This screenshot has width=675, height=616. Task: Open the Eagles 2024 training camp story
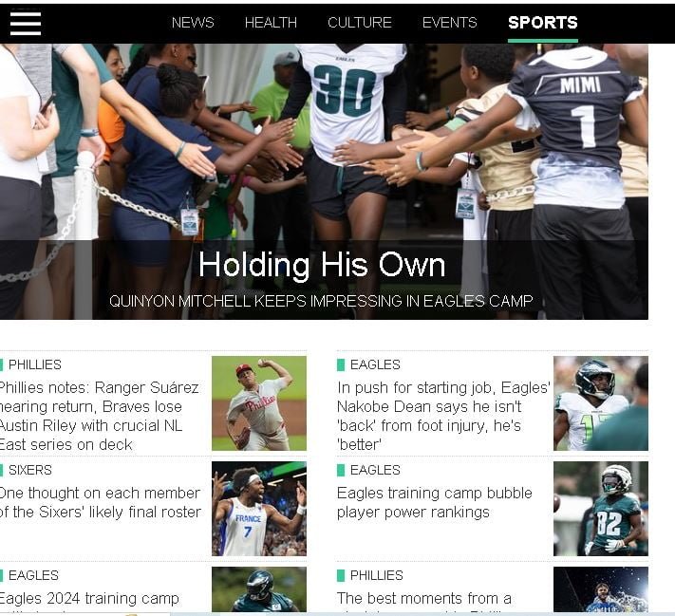(89, 599)
